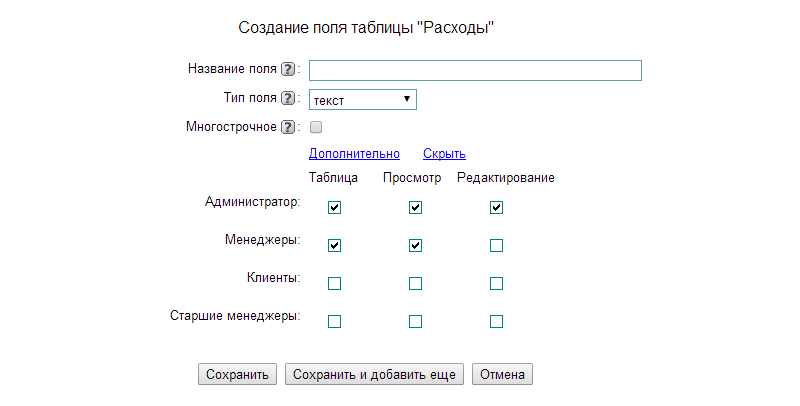Viewport: 800px width, 406px height.
Task: Uncheck Администратор Редактирование checkbox
Action: pos(496,208)
